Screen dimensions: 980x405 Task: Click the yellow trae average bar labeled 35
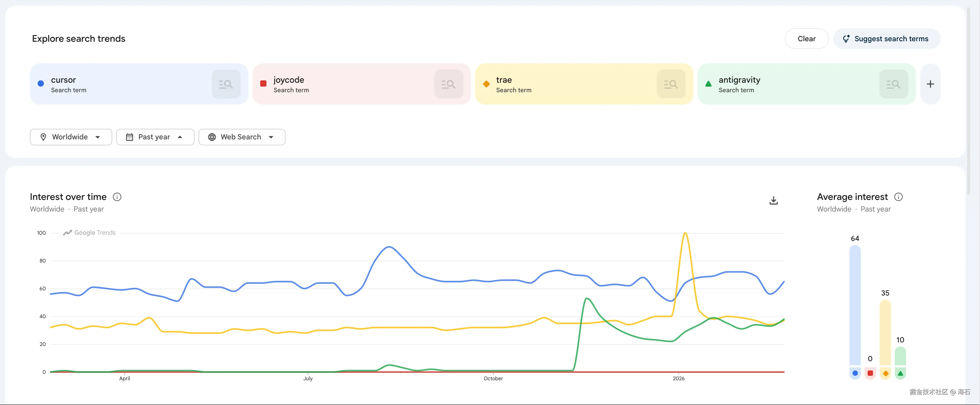coord(885,332)
